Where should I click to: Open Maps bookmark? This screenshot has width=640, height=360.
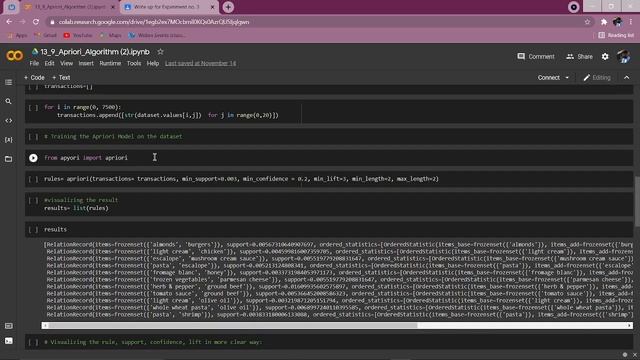(111, 36)
